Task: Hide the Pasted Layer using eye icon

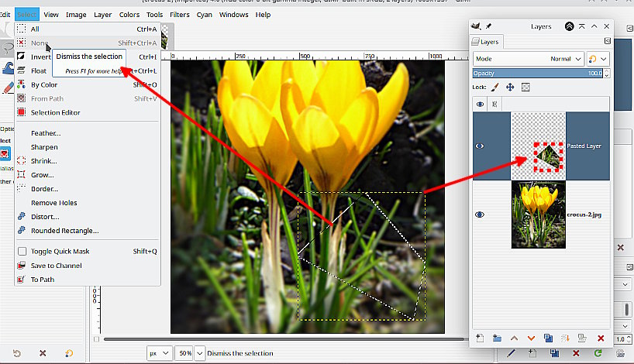Action: tap(480, 146)
